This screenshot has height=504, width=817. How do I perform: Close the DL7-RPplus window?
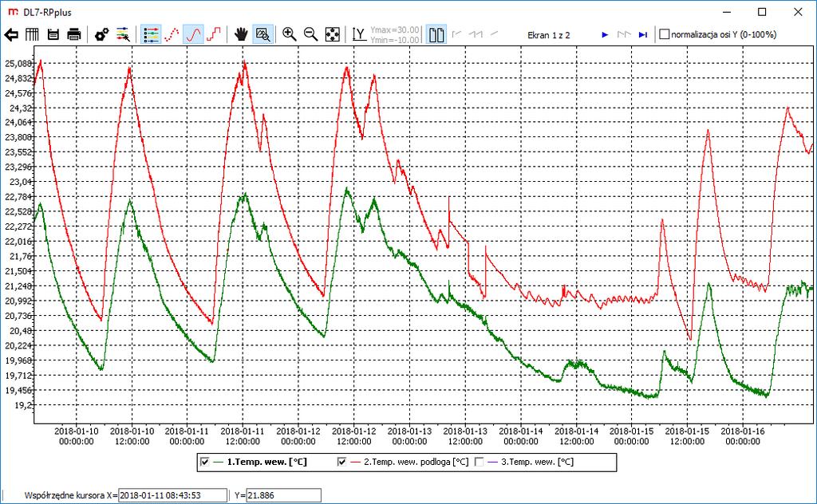pos(798,12)
